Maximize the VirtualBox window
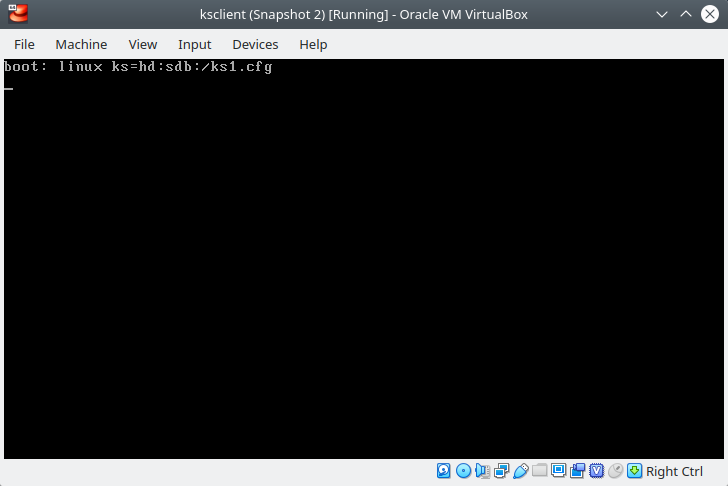Viewport: 728px width, 486px height. coord(686,14)
